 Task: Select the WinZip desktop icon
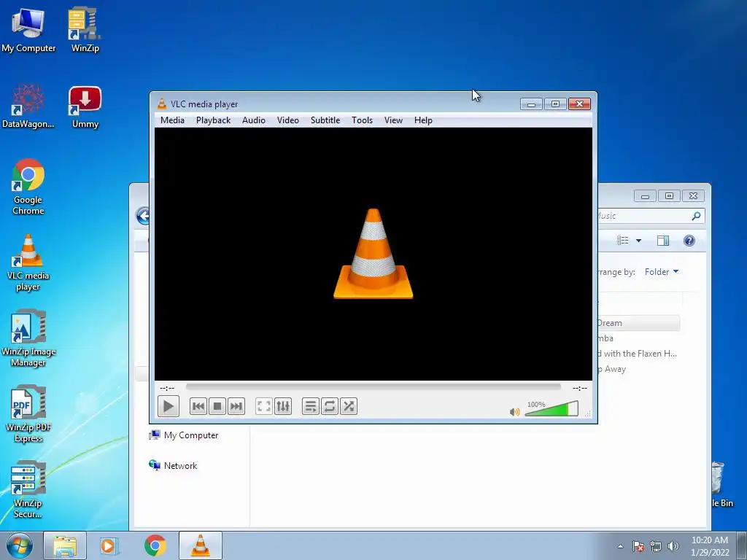point(85,30)
